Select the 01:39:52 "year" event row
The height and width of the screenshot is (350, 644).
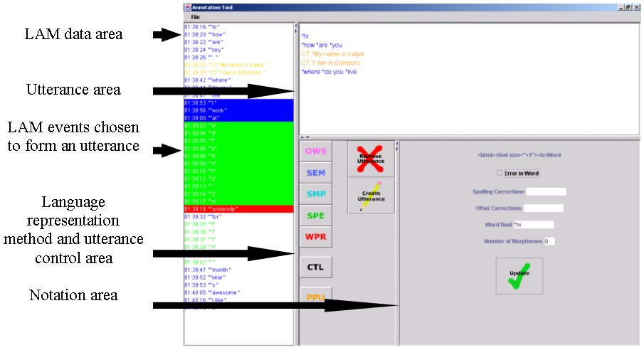click(238, 277)
